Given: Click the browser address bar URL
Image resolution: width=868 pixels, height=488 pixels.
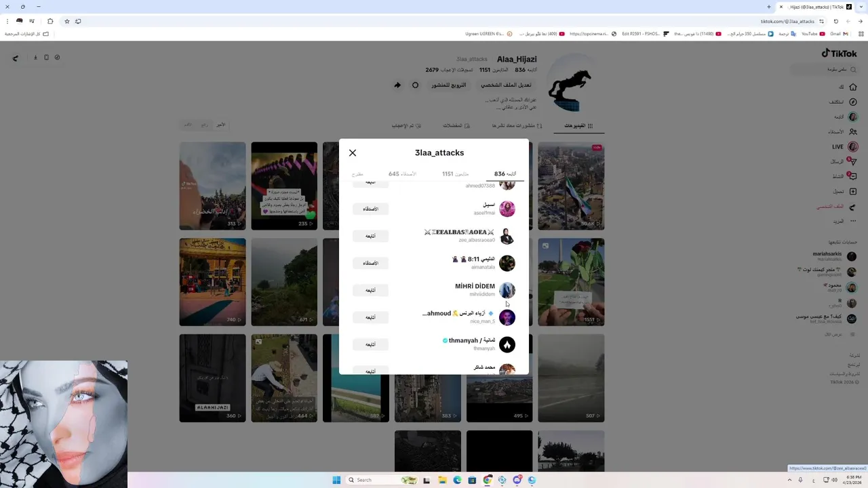Looking at the screenshot, I should [x=787, y=22].
